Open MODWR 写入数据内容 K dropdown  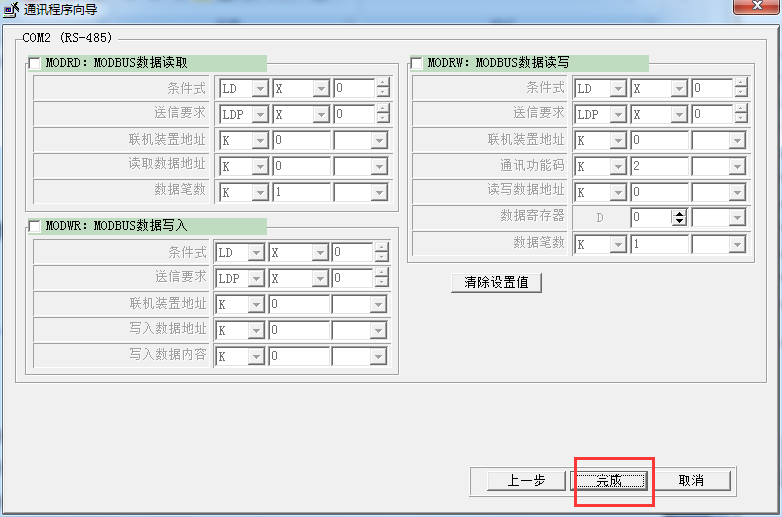tap(257, 356)
